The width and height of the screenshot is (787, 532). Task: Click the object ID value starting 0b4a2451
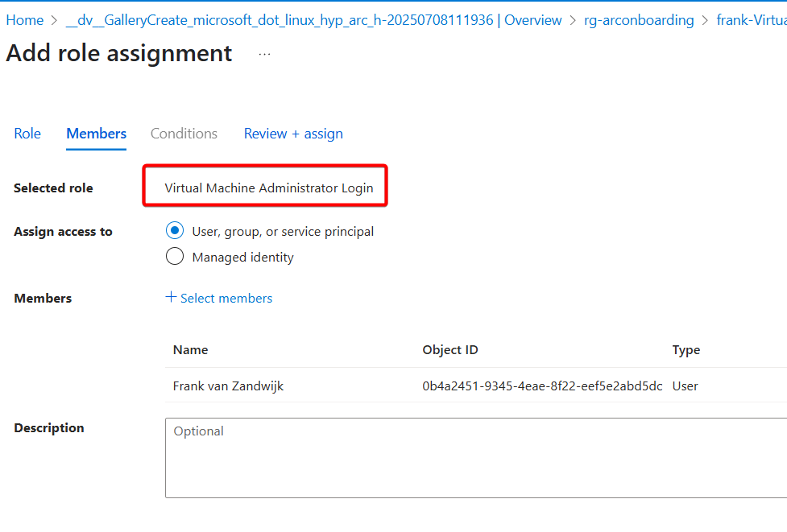(x=542, y=386)
